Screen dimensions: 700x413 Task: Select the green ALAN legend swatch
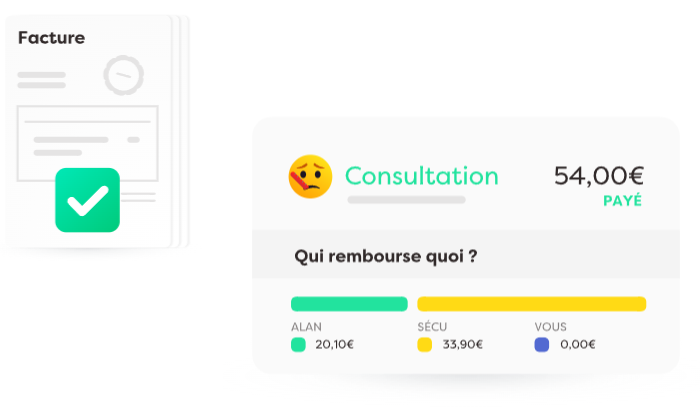tap(298, 345)
